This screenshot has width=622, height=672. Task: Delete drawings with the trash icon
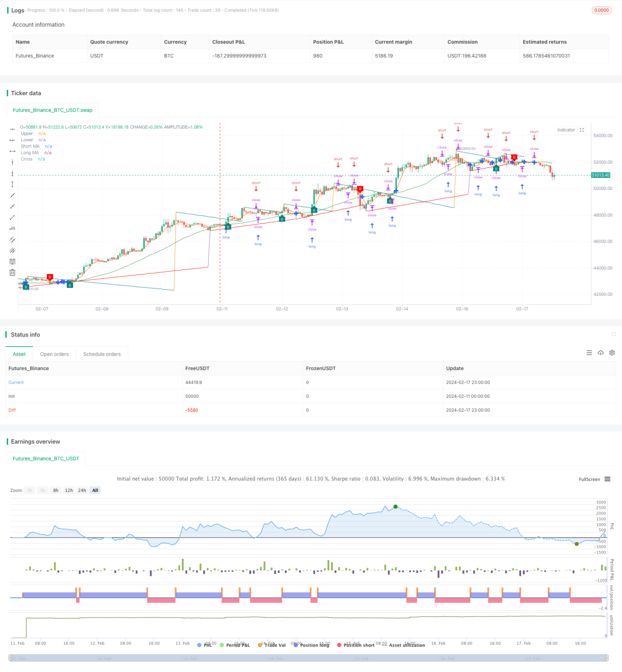[x=12, y=272]
